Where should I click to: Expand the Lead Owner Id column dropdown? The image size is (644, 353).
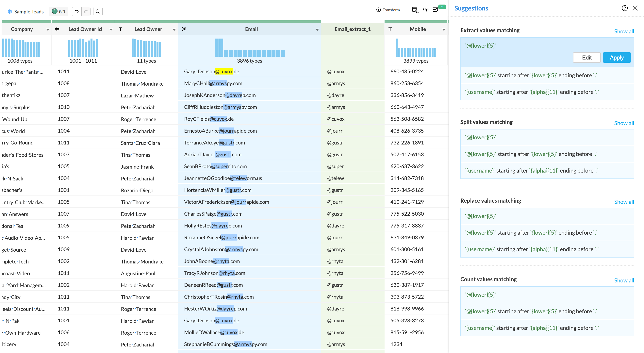click(111, 29)
